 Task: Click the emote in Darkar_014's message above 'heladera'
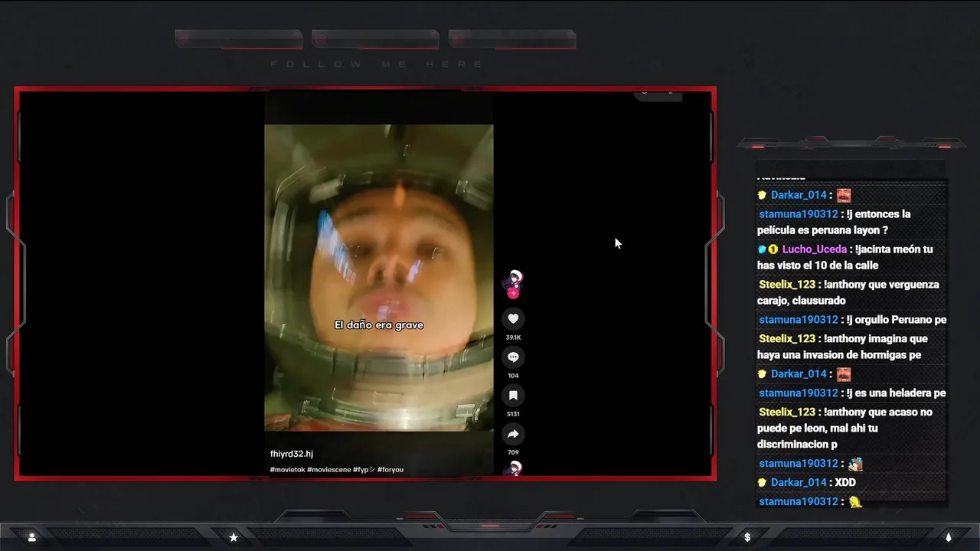click(x=843, y=374)
